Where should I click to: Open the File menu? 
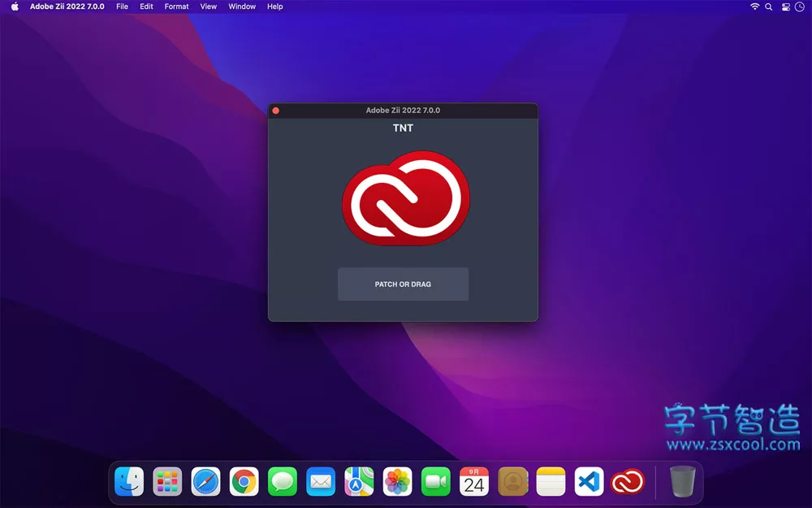123,7
